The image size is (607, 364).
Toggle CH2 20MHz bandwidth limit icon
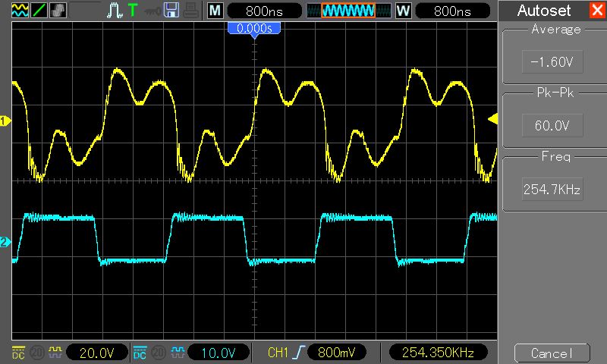tap(159, 352)
